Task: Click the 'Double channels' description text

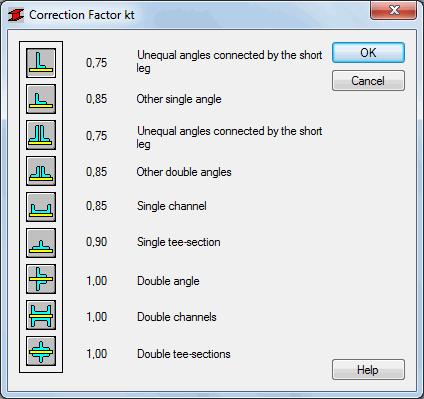Action: (177, 317)
